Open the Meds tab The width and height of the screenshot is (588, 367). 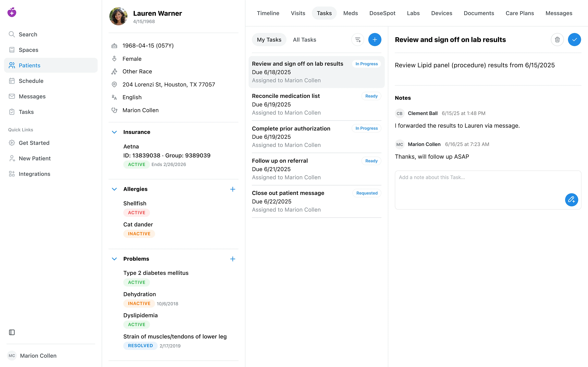pos(350,13)
